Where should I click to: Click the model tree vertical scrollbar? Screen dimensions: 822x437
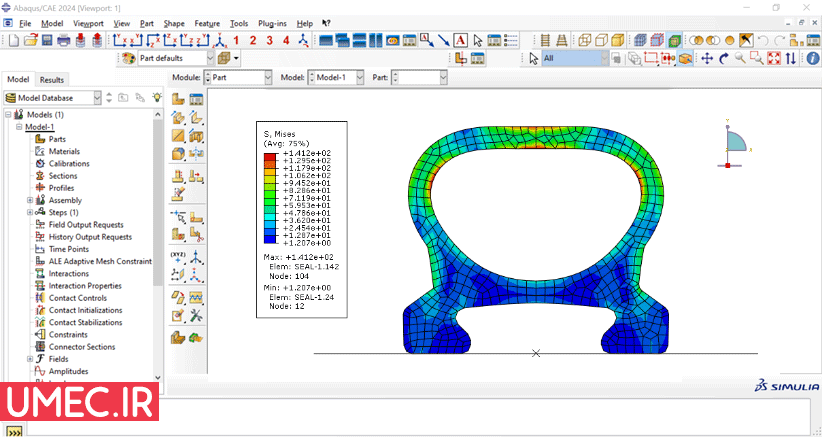point(158,202)
